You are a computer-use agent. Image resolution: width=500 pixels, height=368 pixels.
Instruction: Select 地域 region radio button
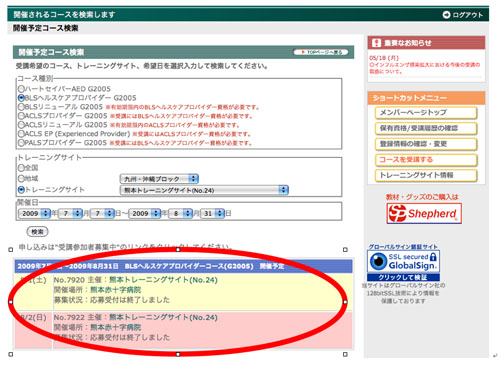tap(21, 178)
